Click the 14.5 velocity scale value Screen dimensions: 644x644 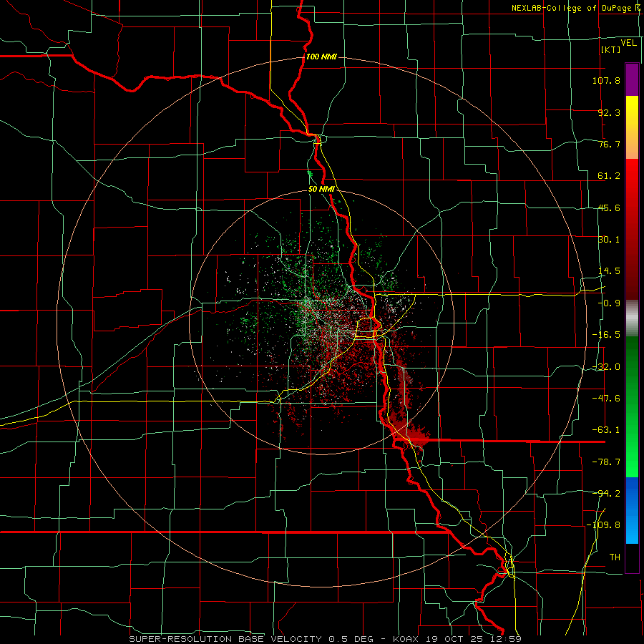(609, 271)
